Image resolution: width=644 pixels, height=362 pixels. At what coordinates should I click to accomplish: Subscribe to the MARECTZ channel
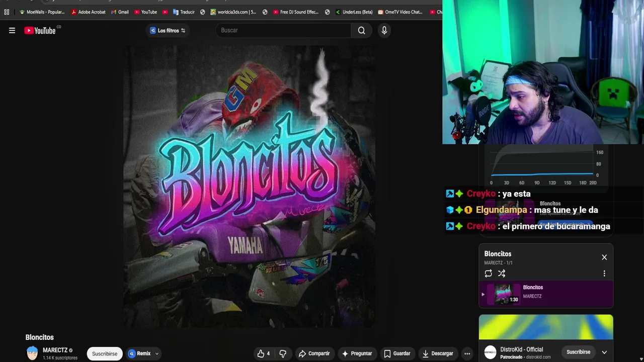(105, 353)
